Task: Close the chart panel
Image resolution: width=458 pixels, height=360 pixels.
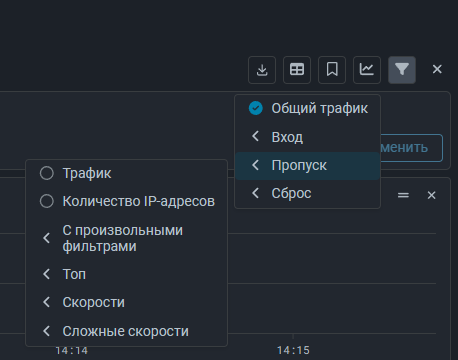Action: pyautogui.click(x=431, y=195)
